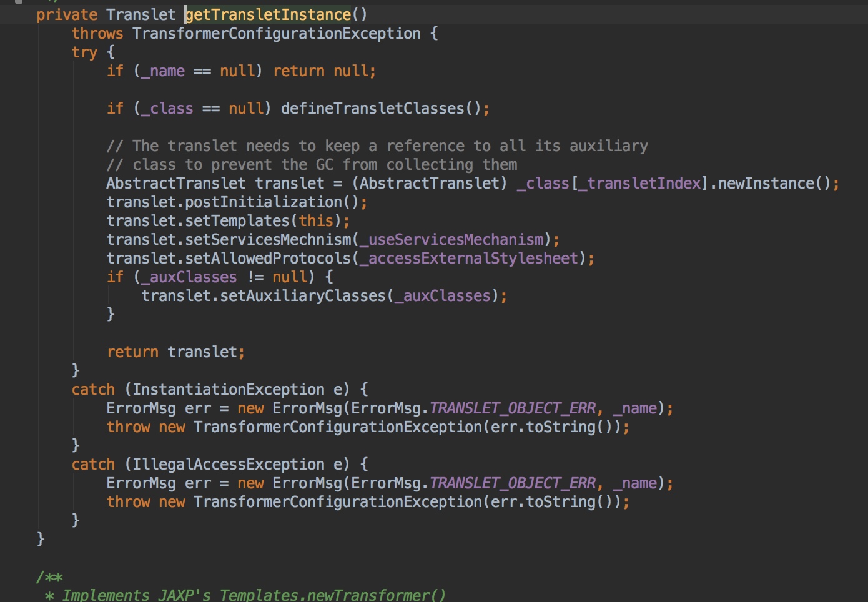Click the 'try' keyword
Viewport: 868px width, 602px height.
click(84, 52)
